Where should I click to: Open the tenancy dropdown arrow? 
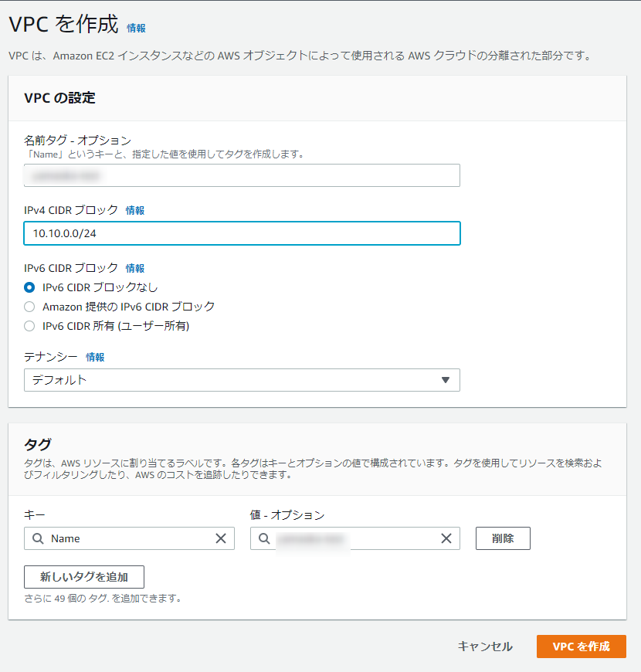[445, 380]
